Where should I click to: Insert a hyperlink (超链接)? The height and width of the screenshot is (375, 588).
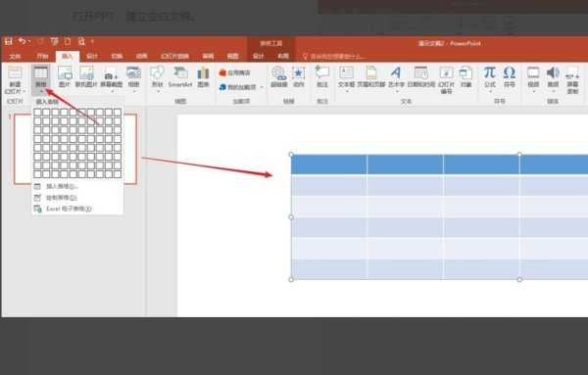(279, 77)
